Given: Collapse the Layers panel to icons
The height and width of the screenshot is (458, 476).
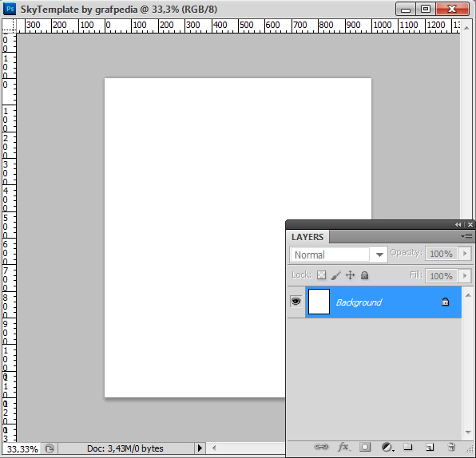Looking at the screenshot, I should point(458,224).
